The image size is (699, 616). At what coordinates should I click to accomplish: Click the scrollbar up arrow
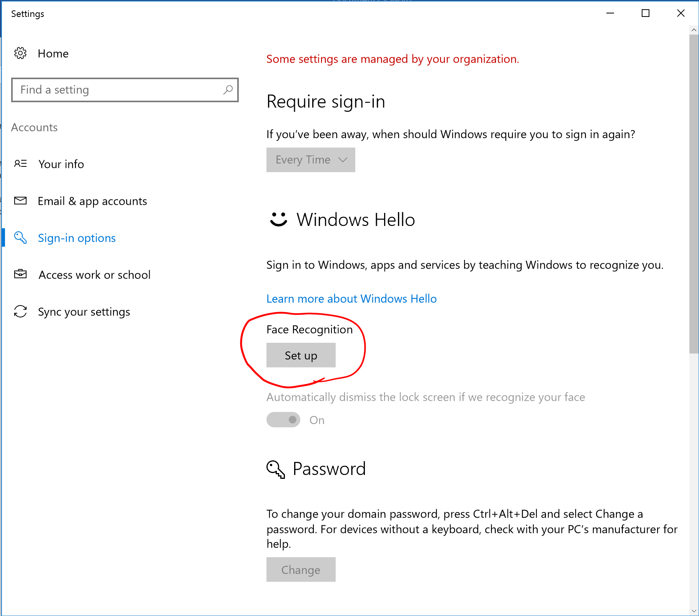[694, 30]
